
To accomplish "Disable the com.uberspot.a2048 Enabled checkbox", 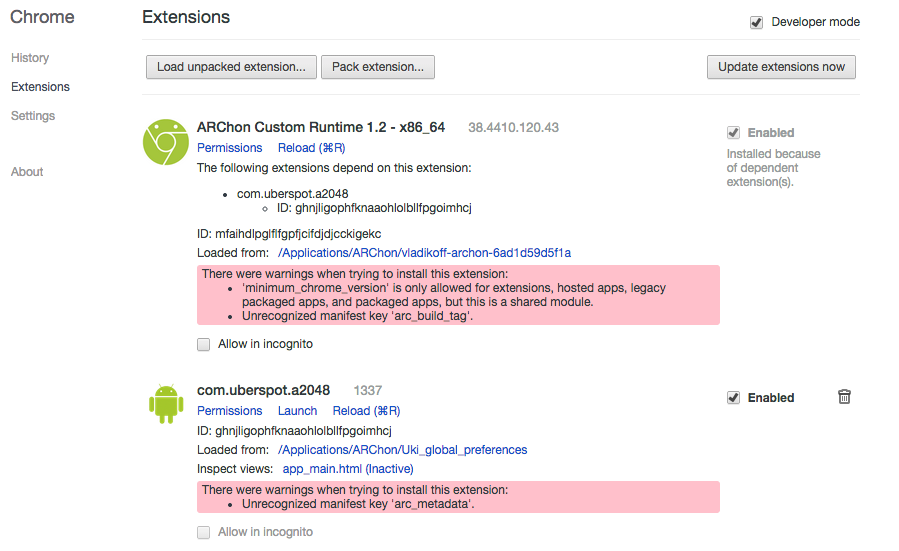I will 734,398.
